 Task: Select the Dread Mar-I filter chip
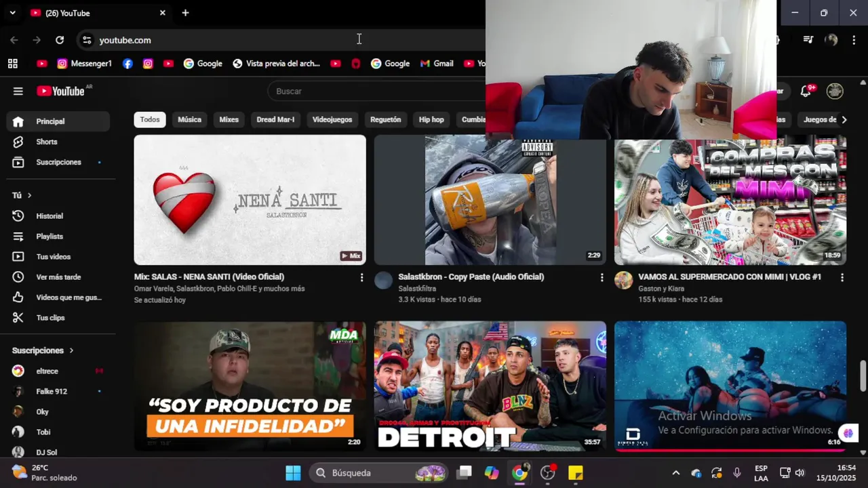(x=275, y=119)
